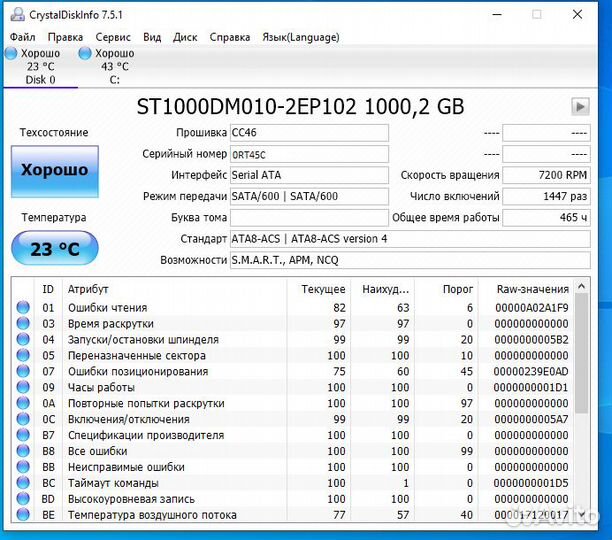Click the blue status orb for Disk 0
Screen dimensions: 612x540
11,53
